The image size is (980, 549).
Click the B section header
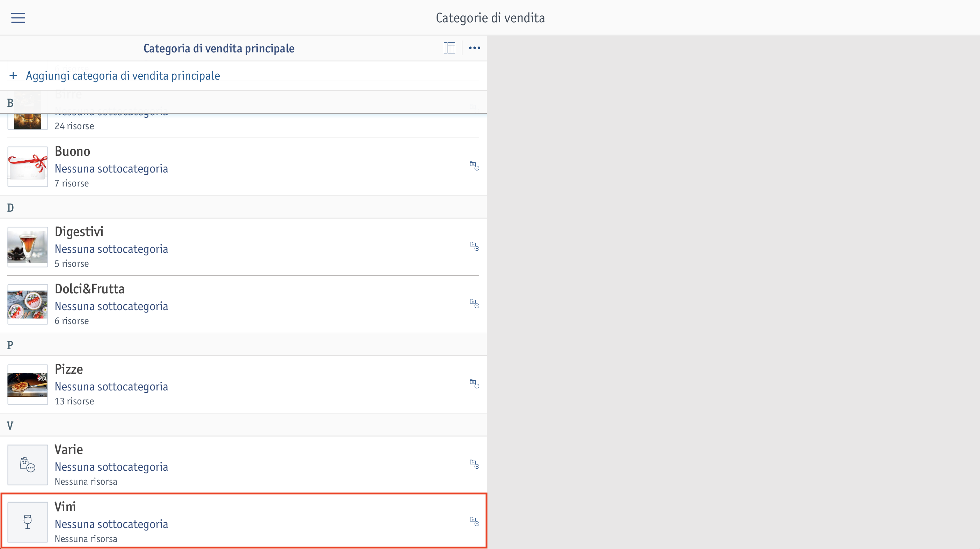click(243, 102)
